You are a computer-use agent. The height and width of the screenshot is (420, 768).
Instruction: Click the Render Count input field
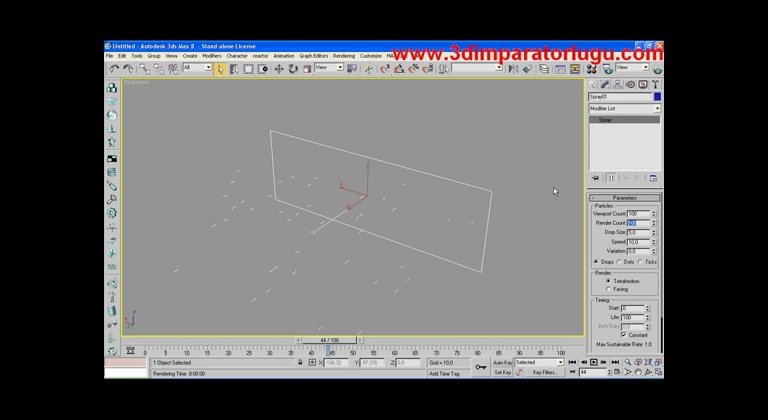click(638, 223)
